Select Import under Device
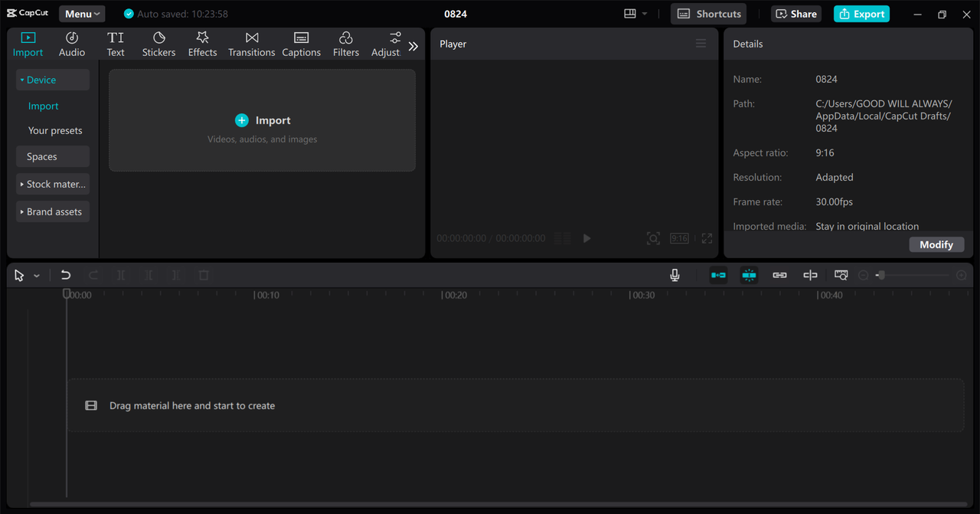 pyautogui.click(x=44, y=106)
